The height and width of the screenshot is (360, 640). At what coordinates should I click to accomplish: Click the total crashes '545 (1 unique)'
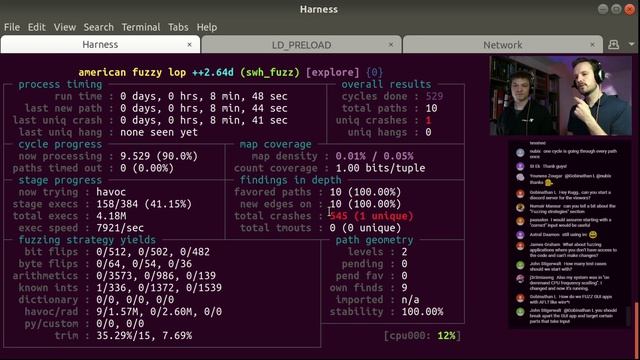point(371,216)
